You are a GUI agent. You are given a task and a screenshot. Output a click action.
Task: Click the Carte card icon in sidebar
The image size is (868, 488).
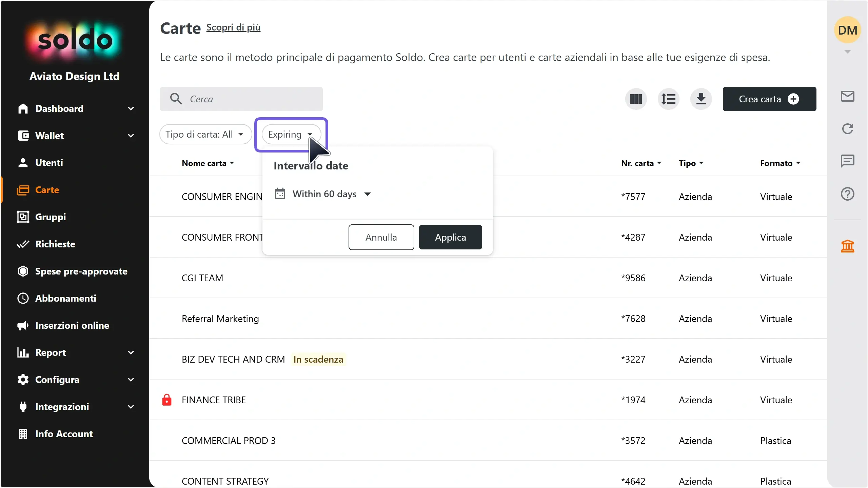point(23,190)
